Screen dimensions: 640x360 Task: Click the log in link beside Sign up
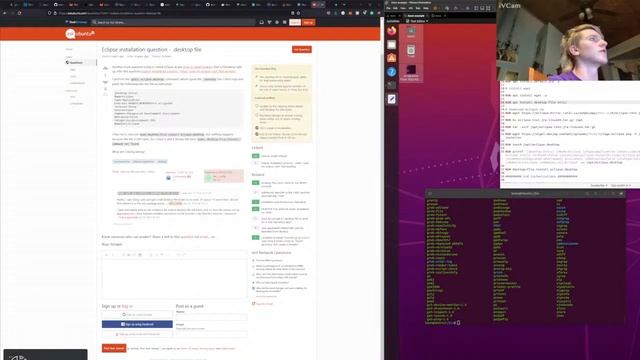click(127, 306)
